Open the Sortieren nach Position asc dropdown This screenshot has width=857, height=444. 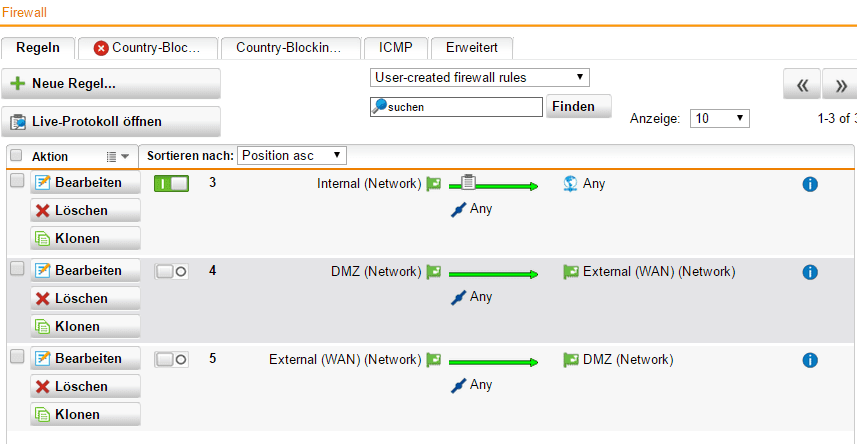click(292, 155)
